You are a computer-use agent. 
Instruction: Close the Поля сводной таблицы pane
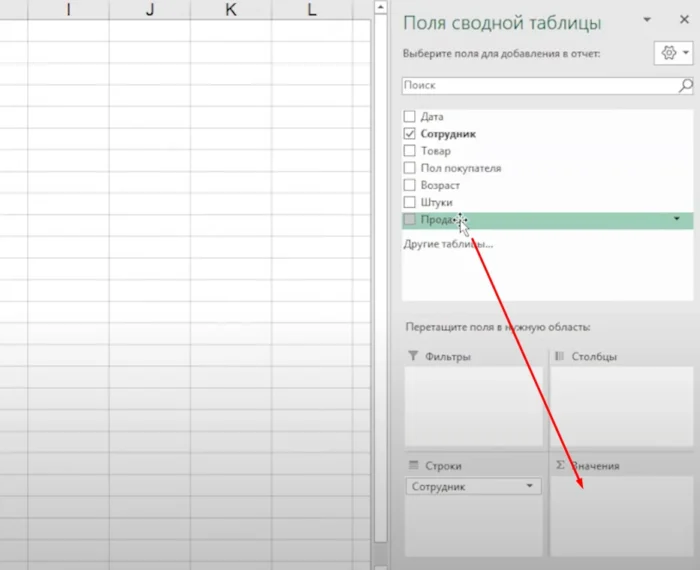680,20
